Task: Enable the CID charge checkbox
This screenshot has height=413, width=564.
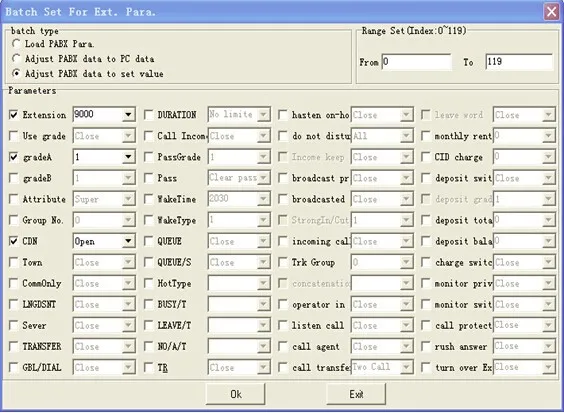Action: tap(426, 157)
